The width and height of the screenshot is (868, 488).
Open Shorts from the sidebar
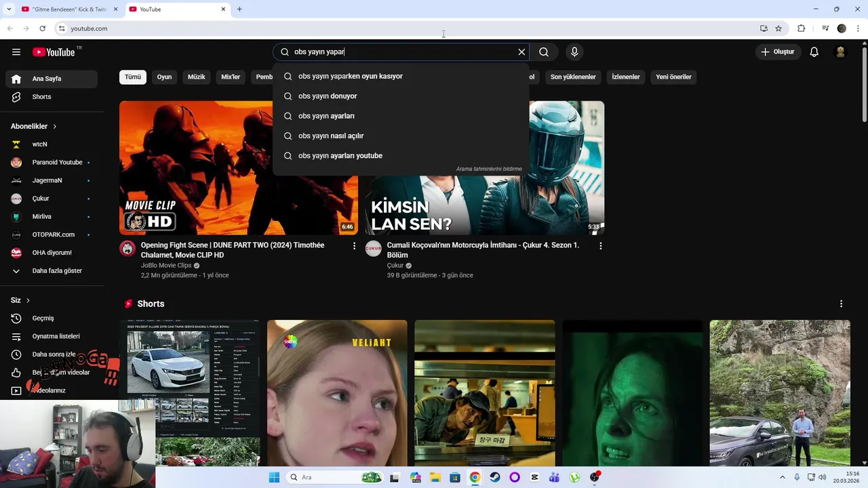click(52, 97)
